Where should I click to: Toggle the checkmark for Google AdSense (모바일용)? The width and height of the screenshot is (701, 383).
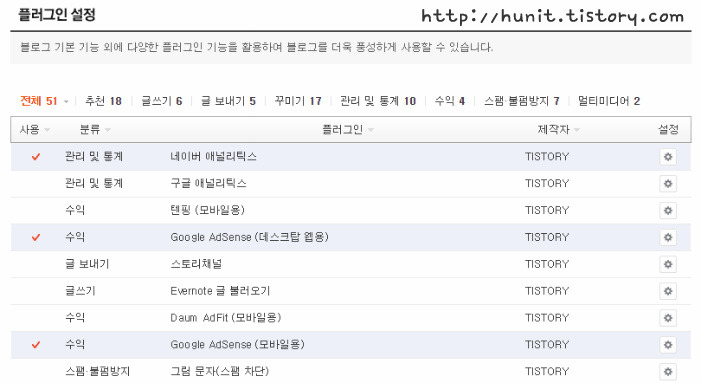[x=36, y=345]
